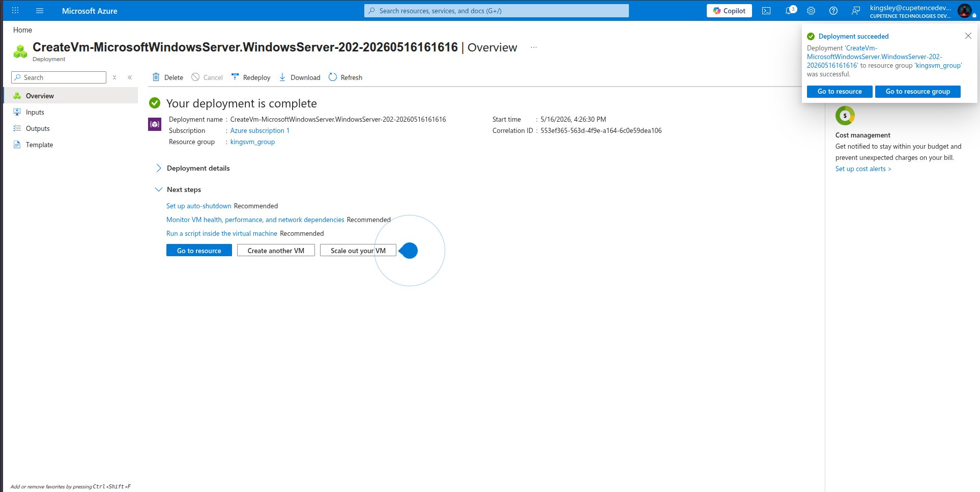Collapse the sidebar with double chevron
Viewport: 980px width, 492px height.
tap(130, 77)
